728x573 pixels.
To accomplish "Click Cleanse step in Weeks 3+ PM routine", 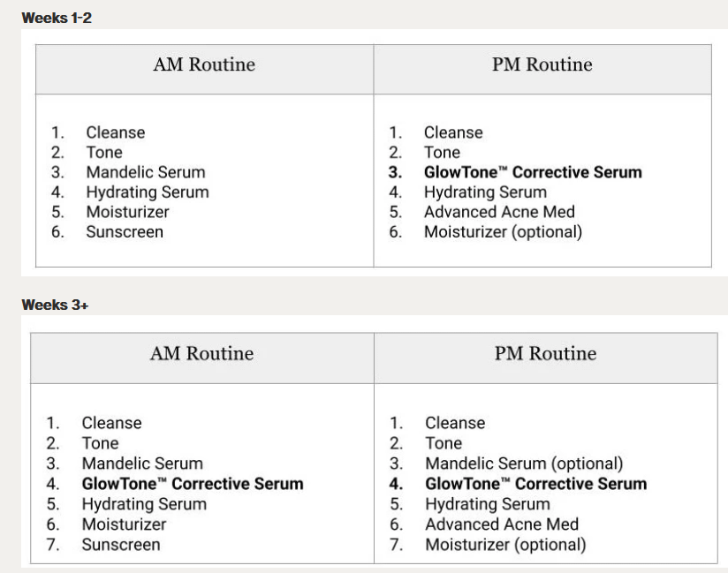I will click(x=455, y=423).
